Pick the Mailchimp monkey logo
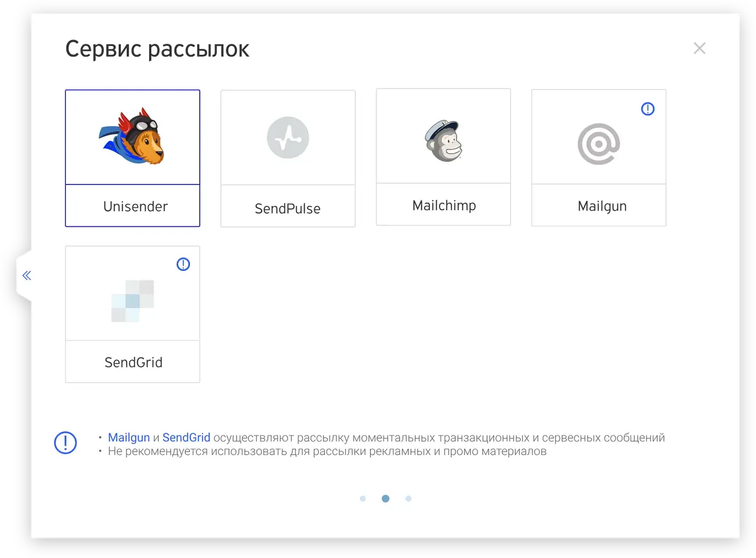756x558 pixels. 443,141
